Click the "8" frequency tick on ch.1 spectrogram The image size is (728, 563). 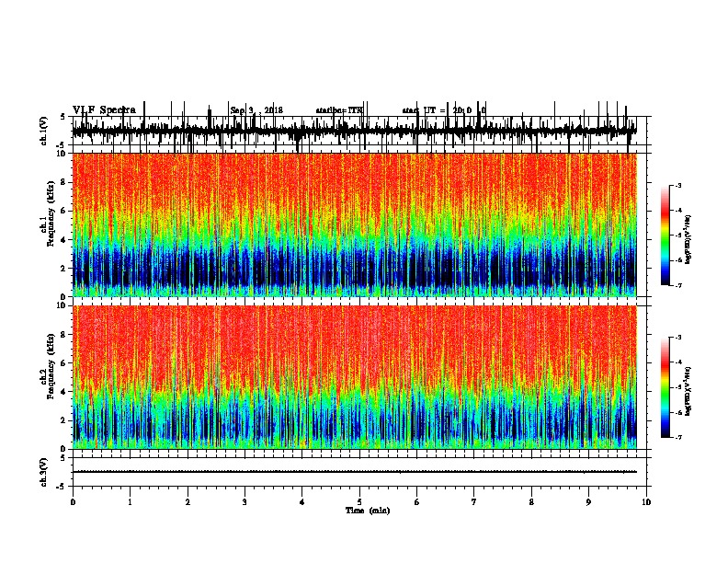click(64, 182)
